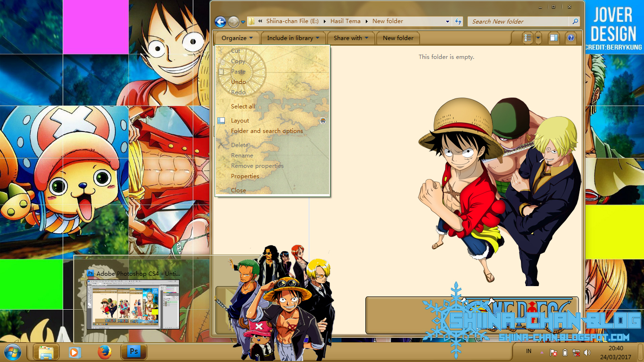The image size is (644, 362).
Task: Open the Share with dropdown
Action: (x=351, y=38)
